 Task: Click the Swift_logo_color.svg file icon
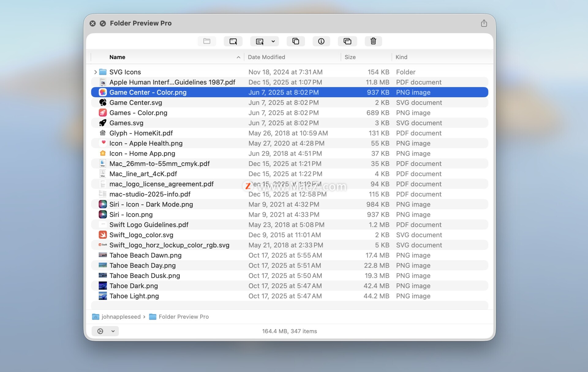103,235
